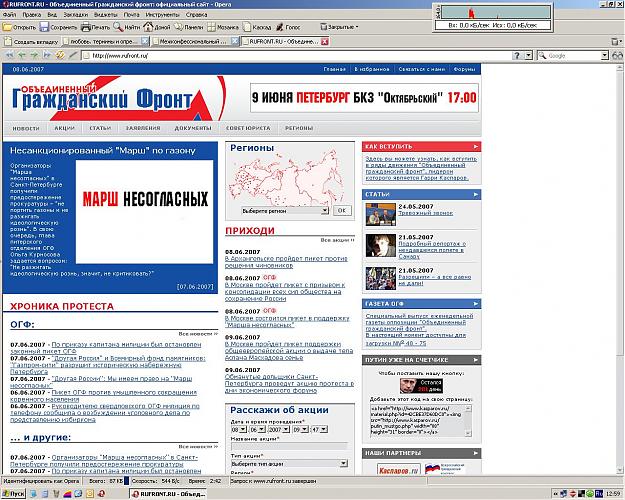This screenshot has height=500, width=625.
Task: Click the Название акции text field
Action: pyautogui.click(x=289, y=447)
